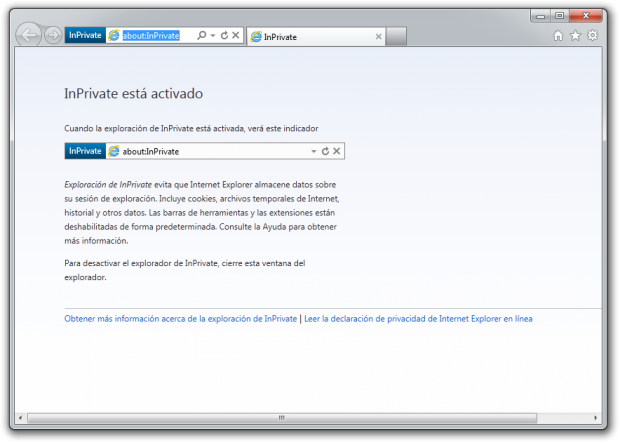Open the link Obtener más información acerca de InPrivate
Viewport: 620px width, 443px height.
[x=181, y=319]
